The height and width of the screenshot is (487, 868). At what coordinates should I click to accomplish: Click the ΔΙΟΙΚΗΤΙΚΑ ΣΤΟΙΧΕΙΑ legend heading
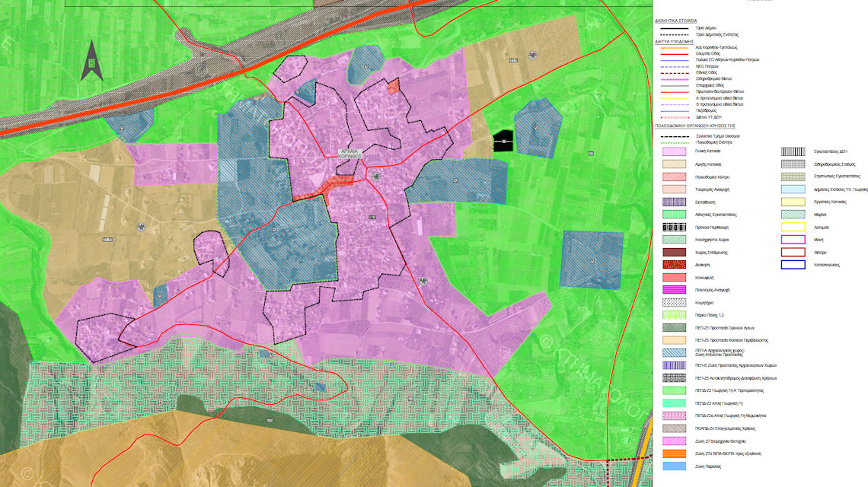pyautogui.click(x=676, y=21)
